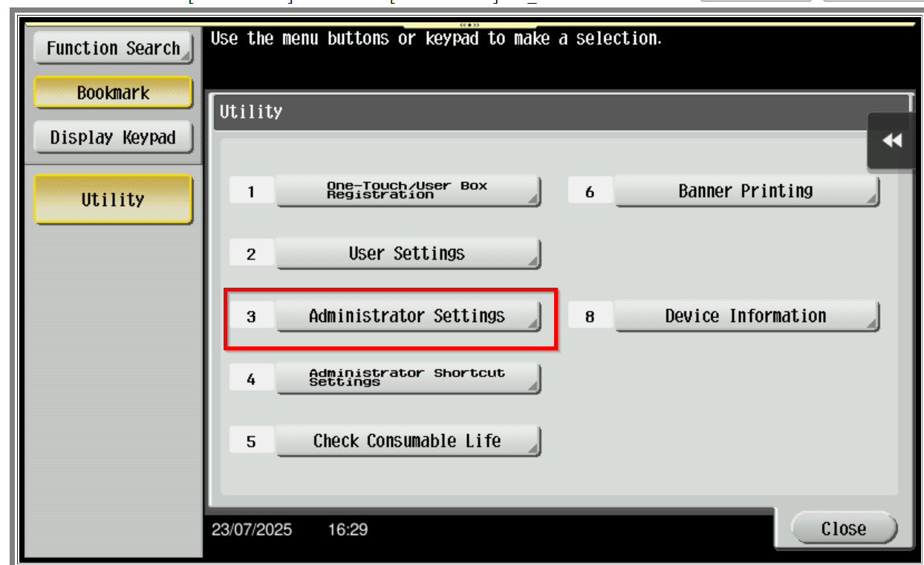Screen dimensions: 924x565
Task: Select the Utility tab in sidebar
Action: 113,199
